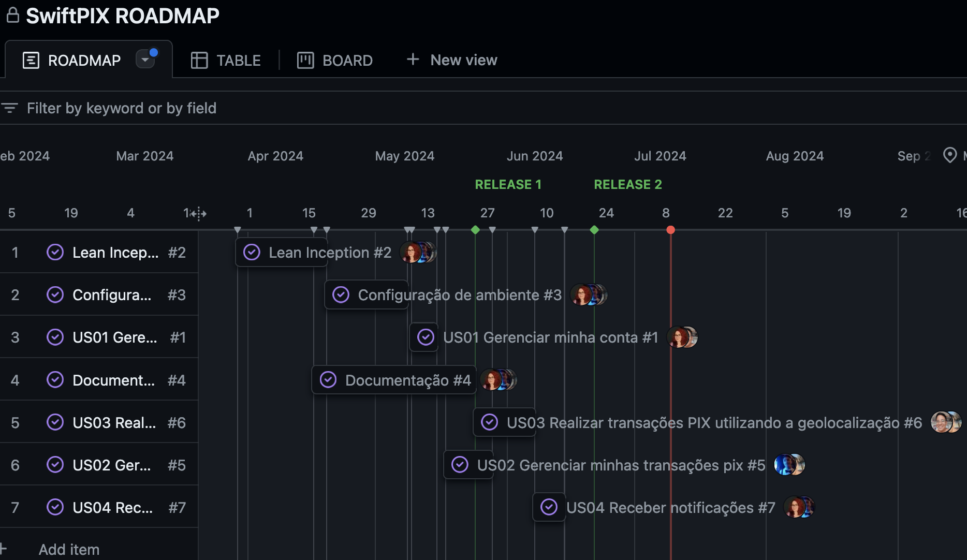Click Add item at list bottom
Image resolution: width=967 pixels, height=560 pixels.
pyautogui.click(x=69, y=549)
